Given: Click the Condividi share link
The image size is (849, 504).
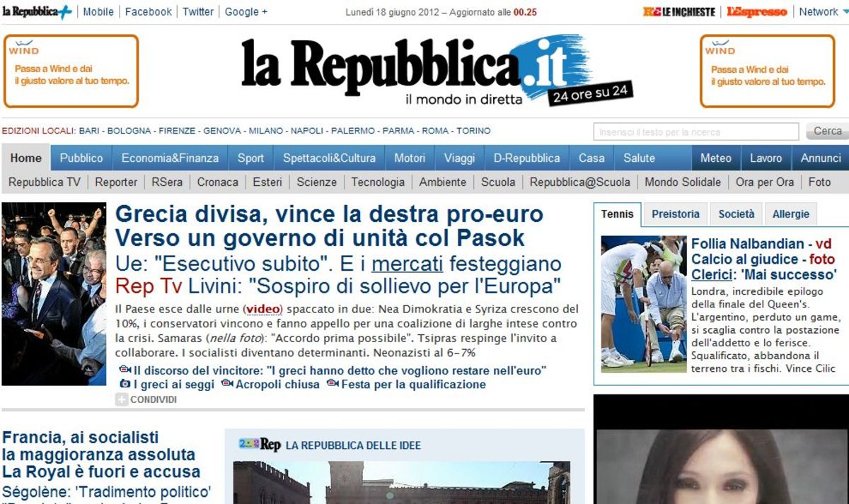Looking at the screenshot, I should click(154, 400).
